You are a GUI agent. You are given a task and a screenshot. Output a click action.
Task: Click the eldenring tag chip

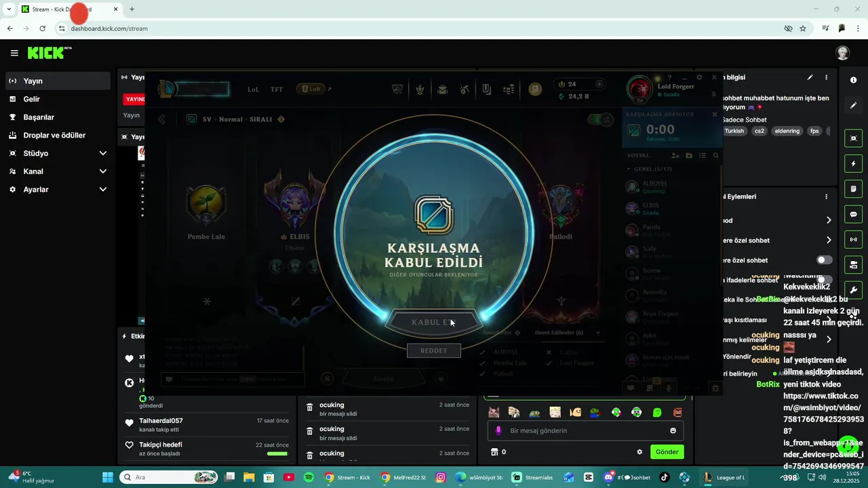pyautogui.click(x=787, y=131)
